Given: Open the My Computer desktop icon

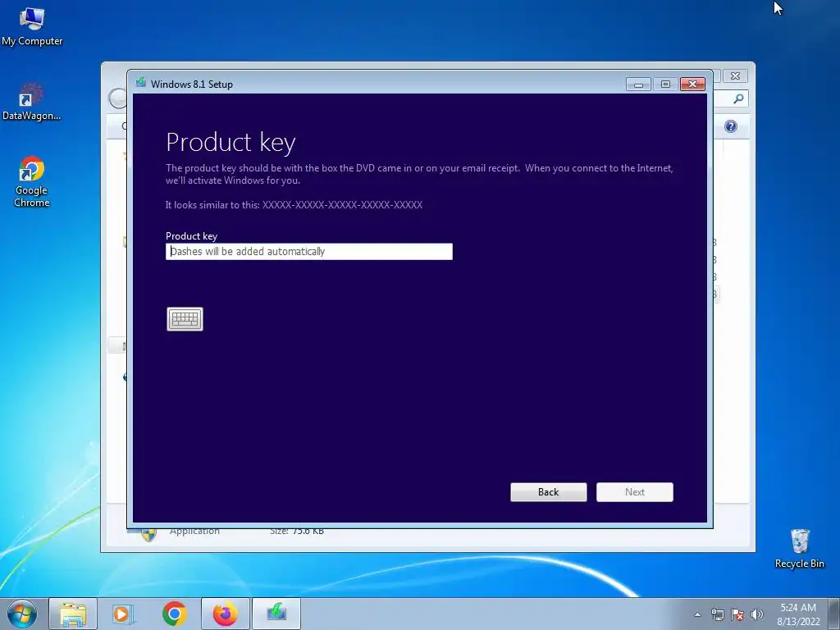Looking at the screenshot, I should pyautogui.click(x=32, y=27).
